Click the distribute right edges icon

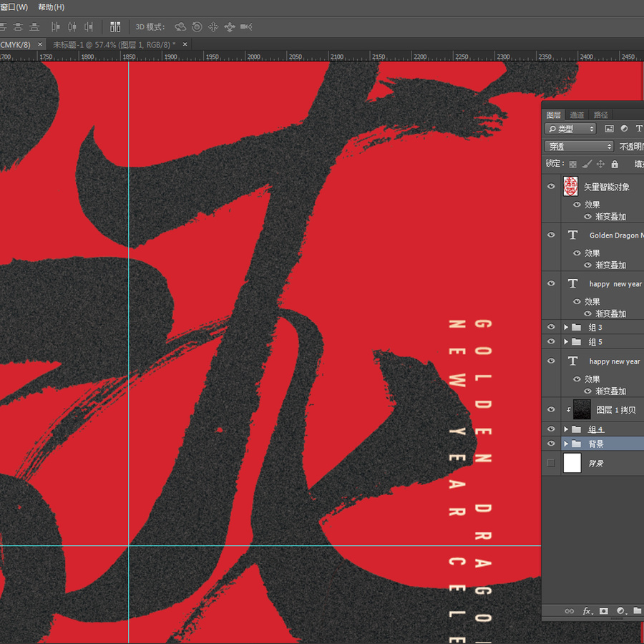[89, 27]
